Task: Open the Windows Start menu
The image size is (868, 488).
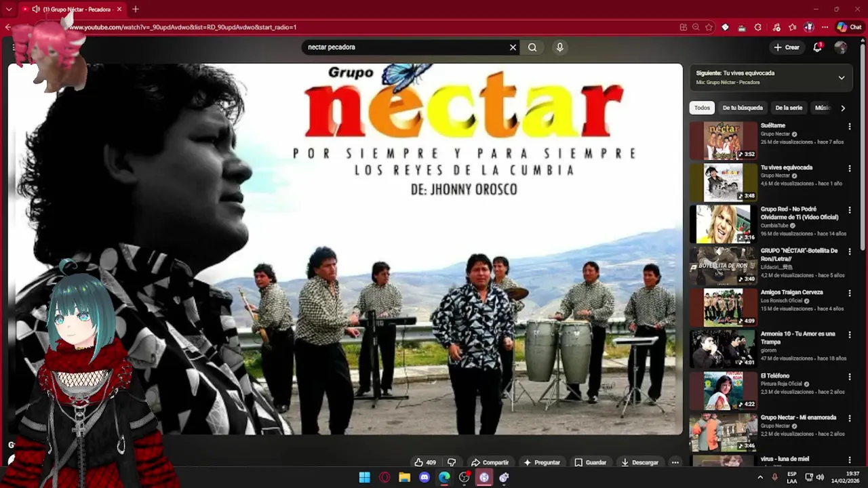Action: coord(365,477)
